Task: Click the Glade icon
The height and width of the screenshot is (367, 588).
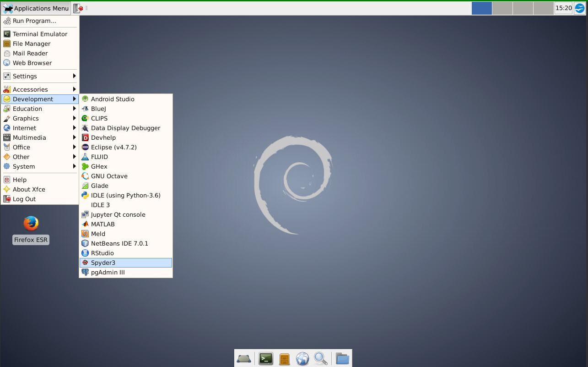Action: pos(85,186)
